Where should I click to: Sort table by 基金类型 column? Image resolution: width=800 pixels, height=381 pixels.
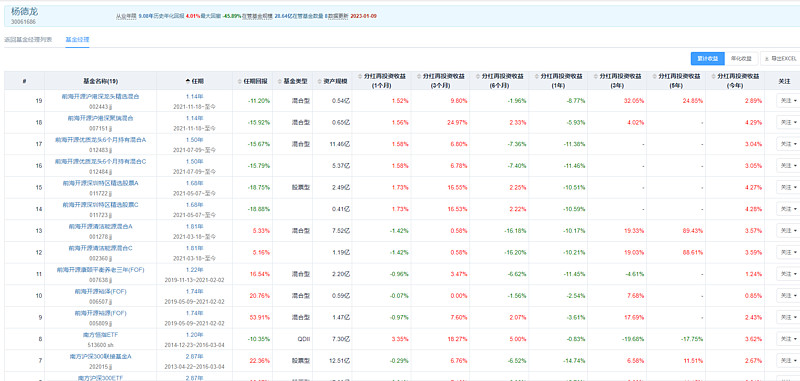point(292,81)
